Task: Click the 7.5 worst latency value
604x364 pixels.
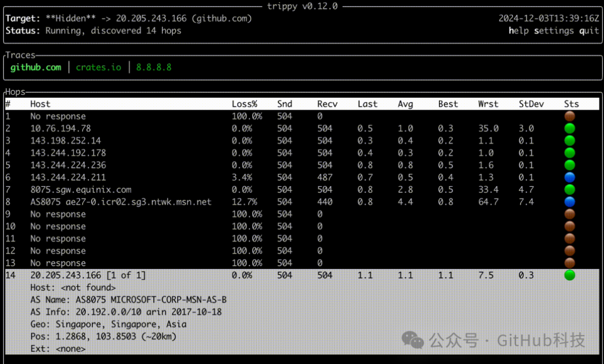Action: pos(486,275)
